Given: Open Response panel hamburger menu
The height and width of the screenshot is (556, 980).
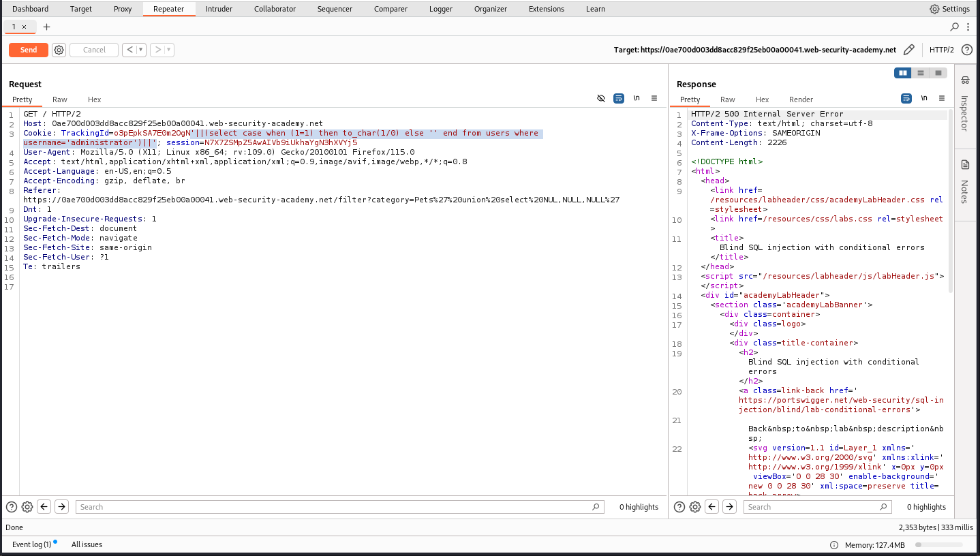Looking at the screenshot, I should (942, 98).
